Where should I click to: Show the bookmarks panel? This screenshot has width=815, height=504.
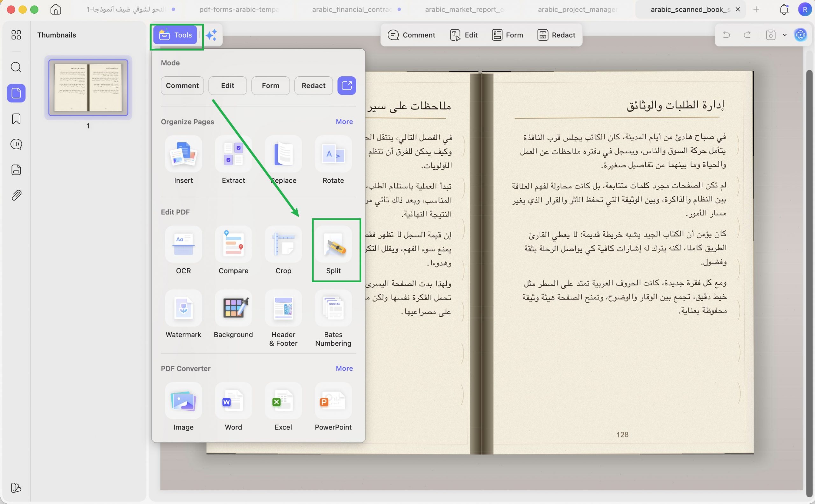coord(16,119)
